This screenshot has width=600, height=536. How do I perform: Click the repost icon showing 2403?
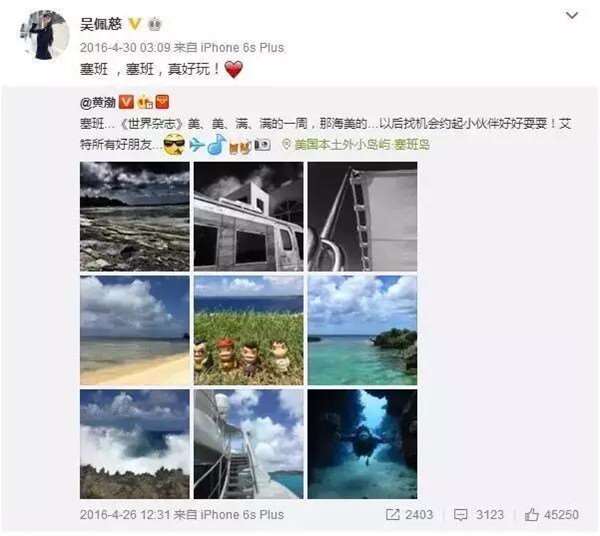click(x=392, y=515)
